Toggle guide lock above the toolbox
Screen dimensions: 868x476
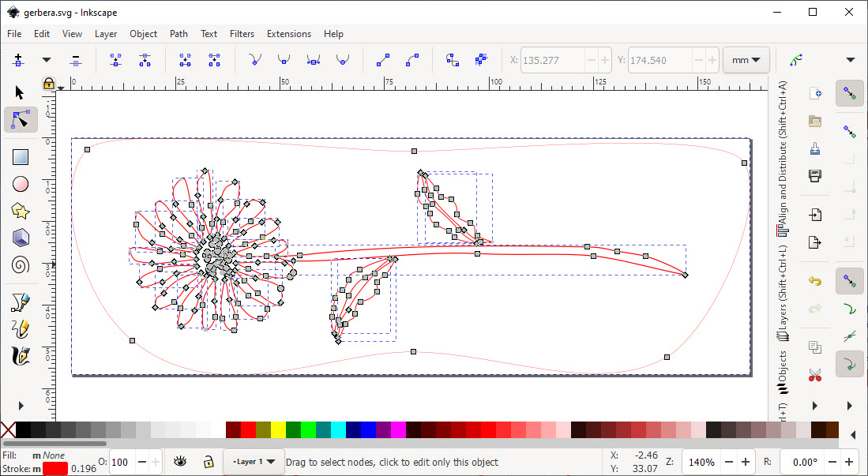pyautogui.click(x=48, y=83)
